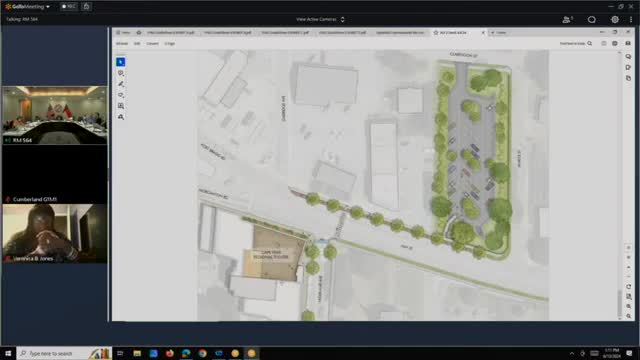Choose the image stamp tool in left toolbar
Viewport: 640px width, 360px height.
pyautogui.click(x=120, y=106)
